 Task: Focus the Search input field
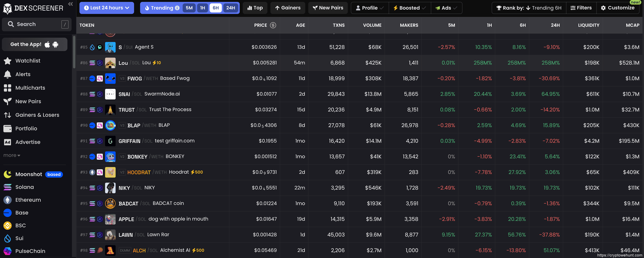coord(35,24)
